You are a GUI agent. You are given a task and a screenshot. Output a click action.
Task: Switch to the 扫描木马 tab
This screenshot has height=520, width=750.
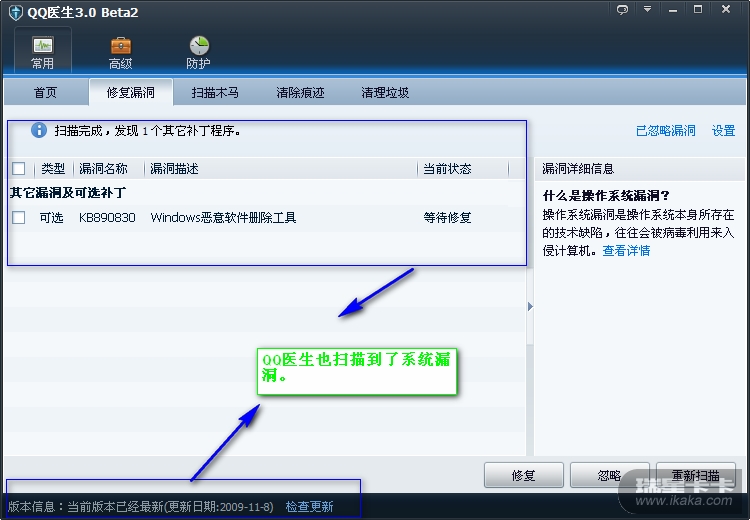215,92
